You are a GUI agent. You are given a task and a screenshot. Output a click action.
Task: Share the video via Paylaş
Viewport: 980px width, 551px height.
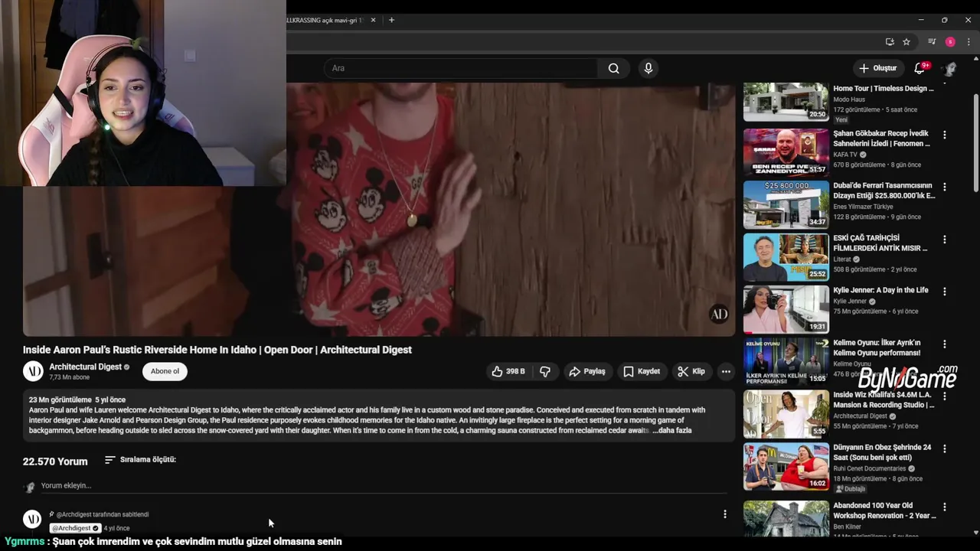tap(586, 371)
